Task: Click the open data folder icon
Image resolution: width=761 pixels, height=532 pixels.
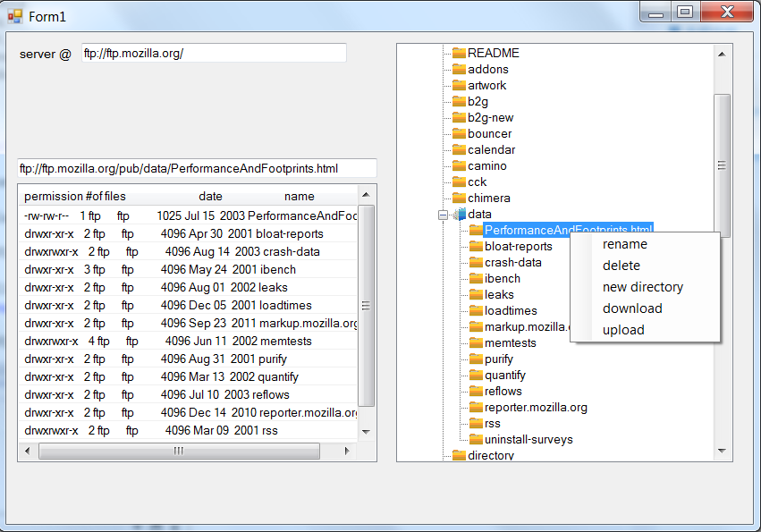Action: [459, 214]
